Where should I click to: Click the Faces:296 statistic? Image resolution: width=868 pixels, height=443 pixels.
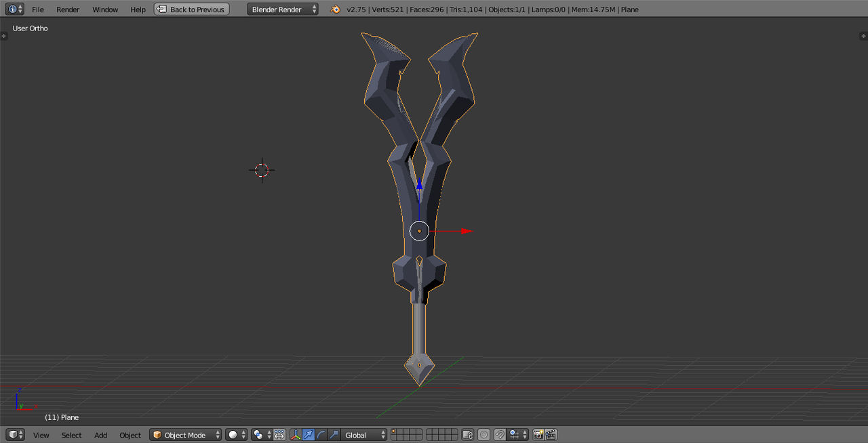point(427,9)
